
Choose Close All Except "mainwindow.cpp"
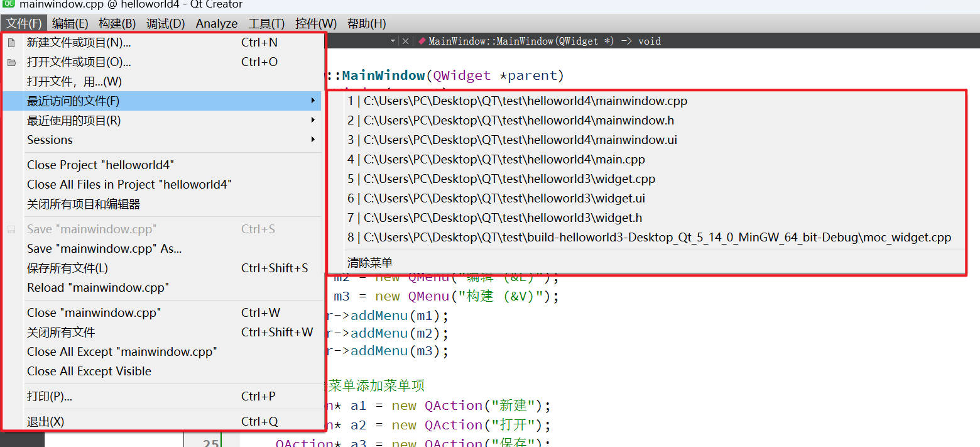coord(162,352)
